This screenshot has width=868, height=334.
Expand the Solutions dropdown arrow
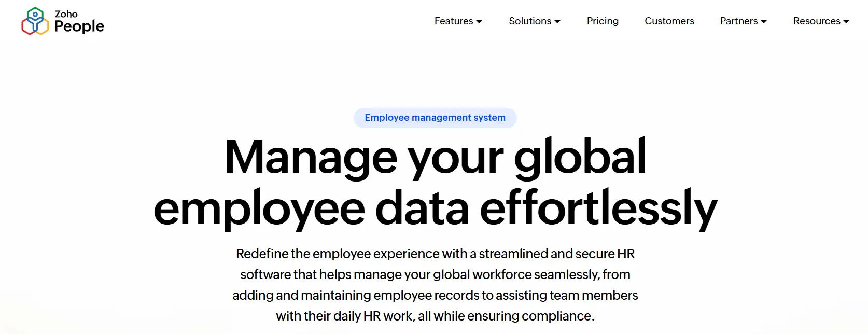558,22
